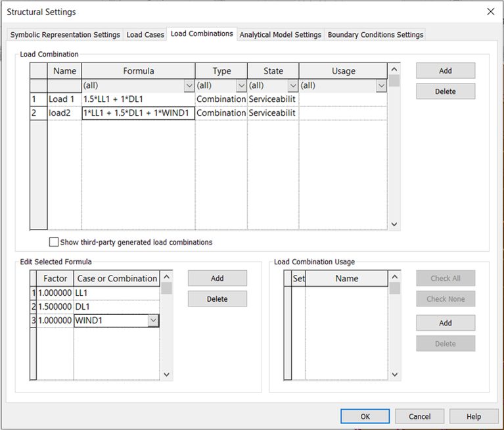
Task: Click factor 1.000000 for WIND1
Action: pyautogui.click(x=55, y=321)
